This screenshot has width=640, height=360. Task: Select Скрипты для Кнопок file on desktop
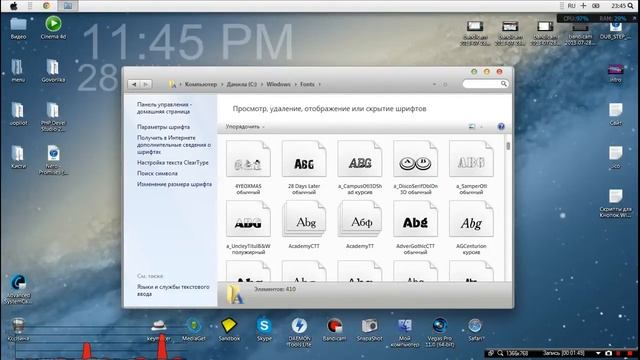click(616, 203)
